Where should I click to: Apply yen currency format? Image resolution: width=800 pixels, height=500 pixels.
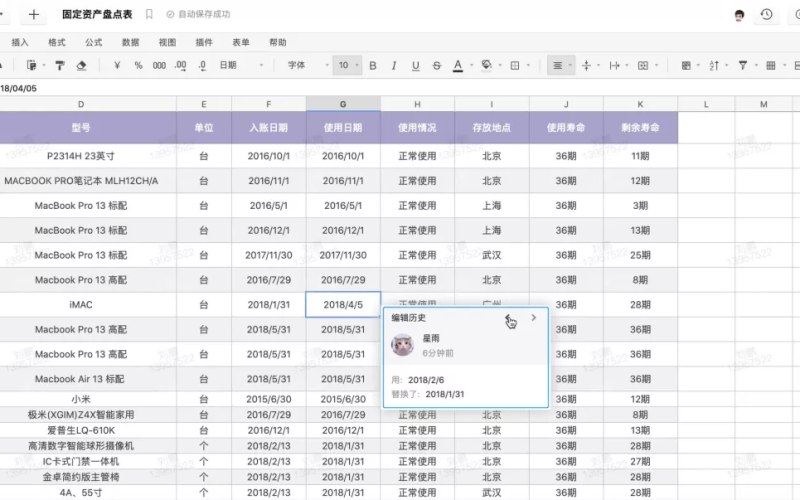pyautogui.click(x=117, y=65)
